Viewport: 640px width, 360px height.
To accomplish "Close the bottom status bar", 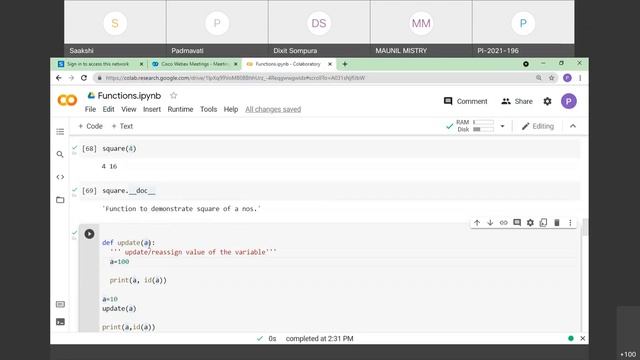I will [582, 338].
